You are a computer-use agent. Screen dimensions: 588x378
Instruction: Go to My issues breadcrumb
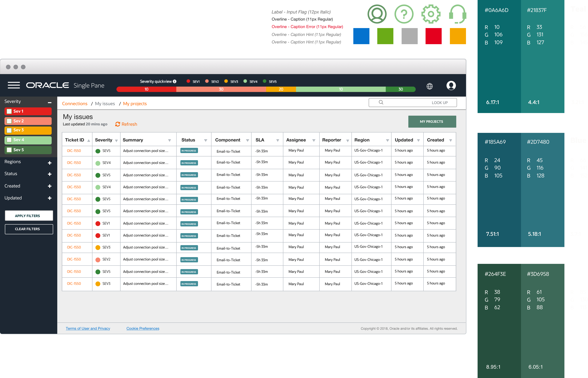pyautogui.click(x=105, y=104)
